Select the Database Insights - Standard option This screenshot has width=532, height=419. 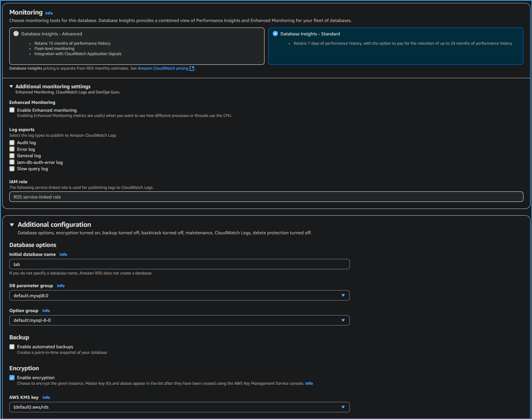tap(275, 33)
